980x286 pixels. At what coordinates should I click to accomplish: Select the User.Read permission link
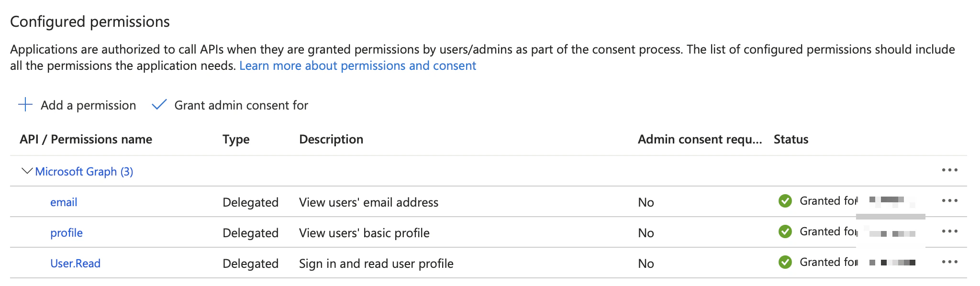pyautogui.click(x=76, y=264)
